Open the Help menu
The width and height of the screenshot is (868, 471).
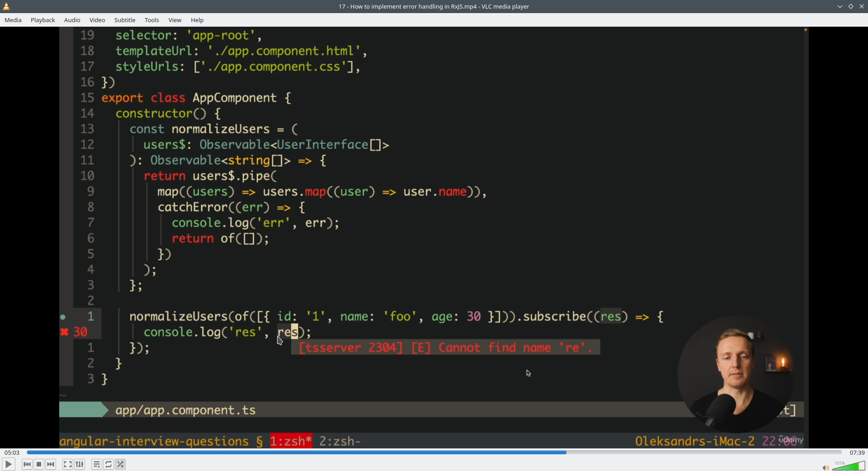click(197, 20)
